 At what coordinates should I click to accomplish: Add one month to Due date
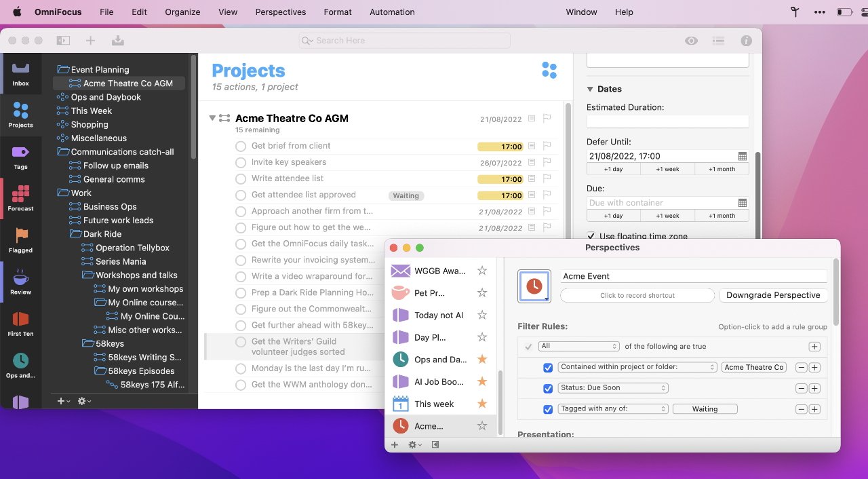[722, 216]
